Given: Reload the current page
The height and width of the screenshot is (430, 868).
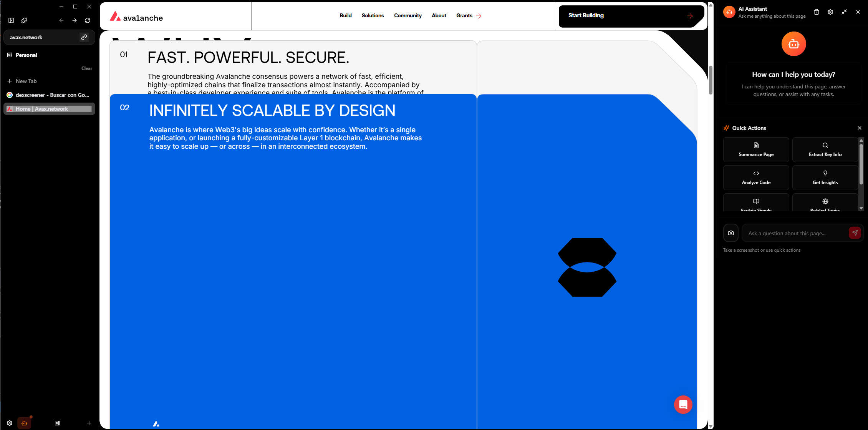Looking at the screenshot, I should (88, 20).
